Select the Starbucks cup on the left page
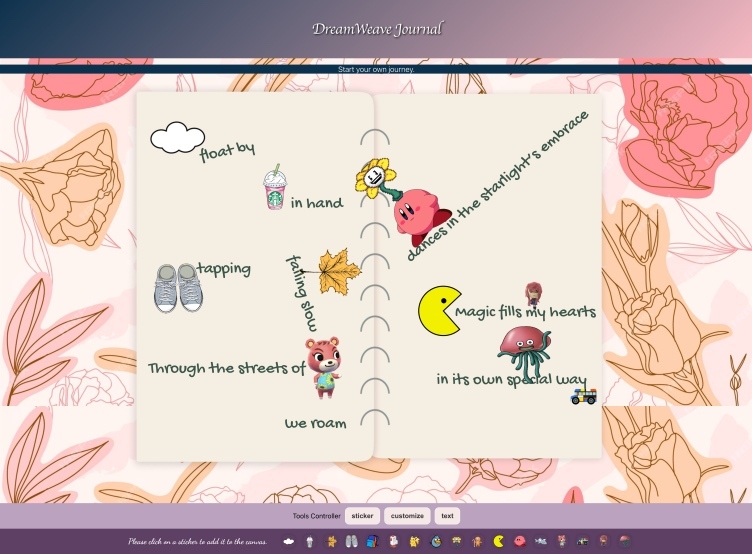Image resolution: width=752 pixels, height=554 pixels. (x=275, y=187)
